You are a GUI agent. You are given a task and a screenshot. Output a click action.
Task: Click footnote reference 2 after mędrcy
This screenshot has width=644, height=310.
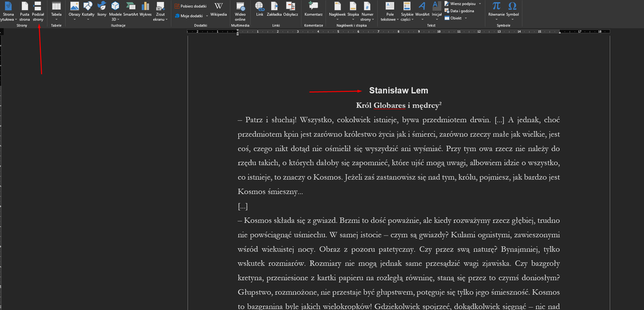pyautogui.click(x=440, y=103)
